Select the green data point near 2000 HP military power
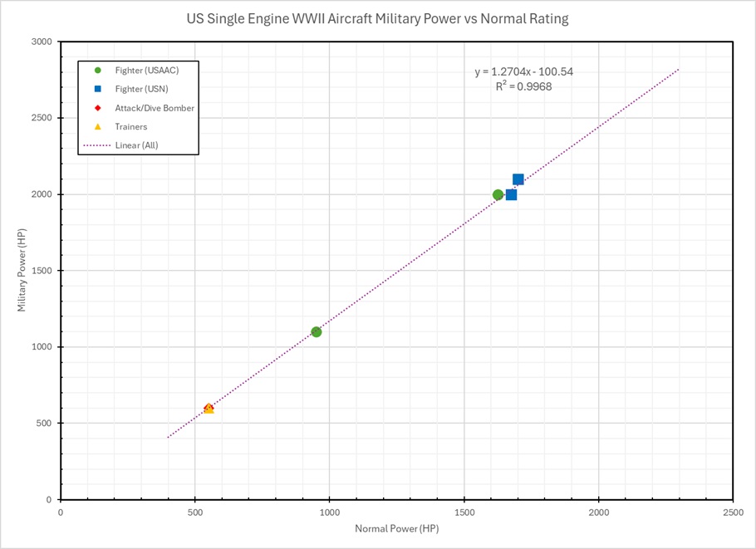Viewport: 756px width, 549px height. [498, 195]
